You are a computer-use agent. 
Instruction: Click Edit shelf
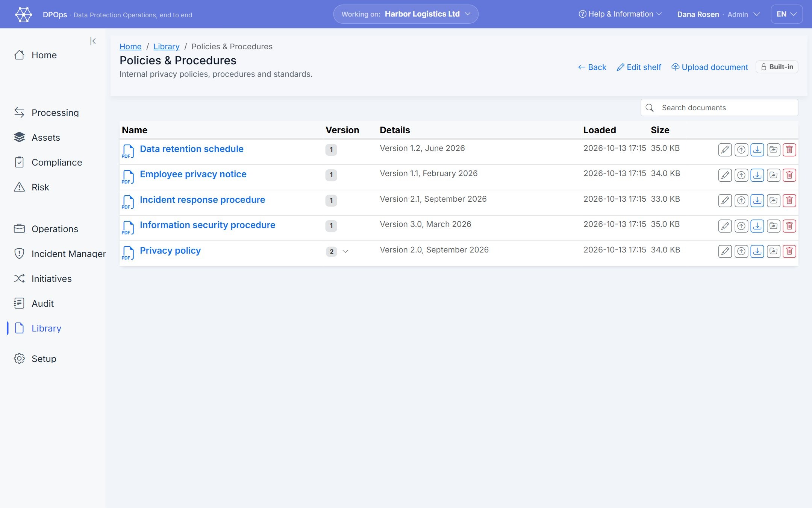click(639, 67)
